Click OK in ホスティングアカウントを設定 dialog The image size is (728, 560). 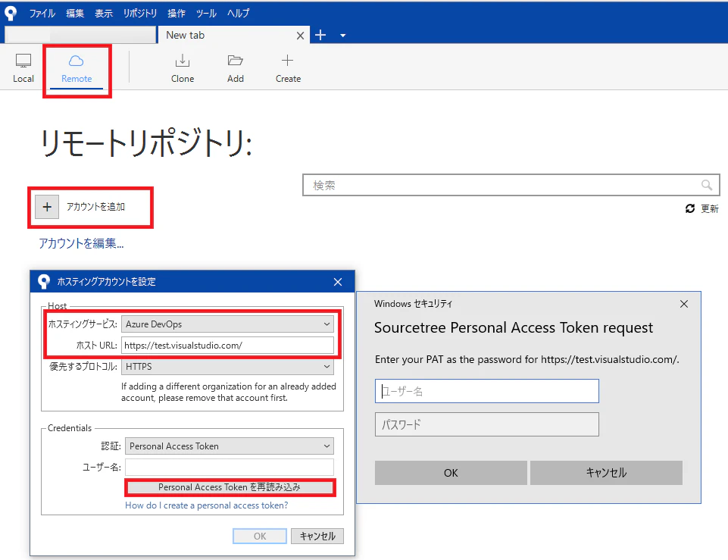[260, 537]
